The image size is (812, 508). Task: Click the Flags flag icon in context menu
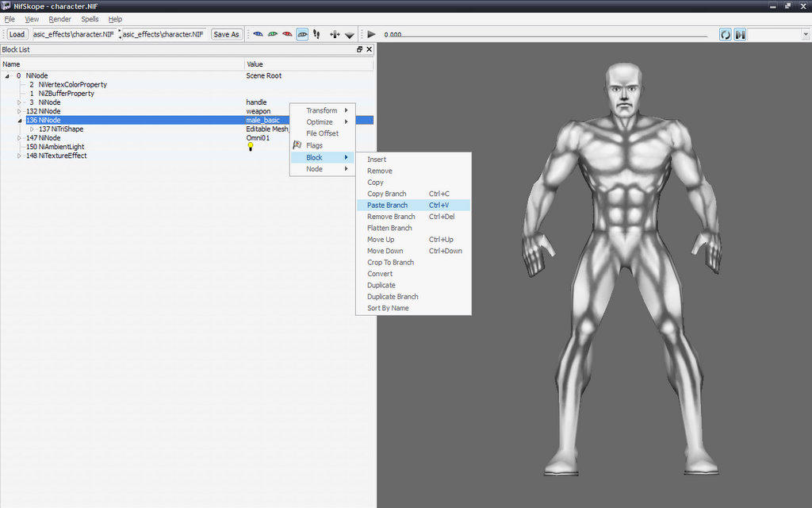tap(297, 145)
